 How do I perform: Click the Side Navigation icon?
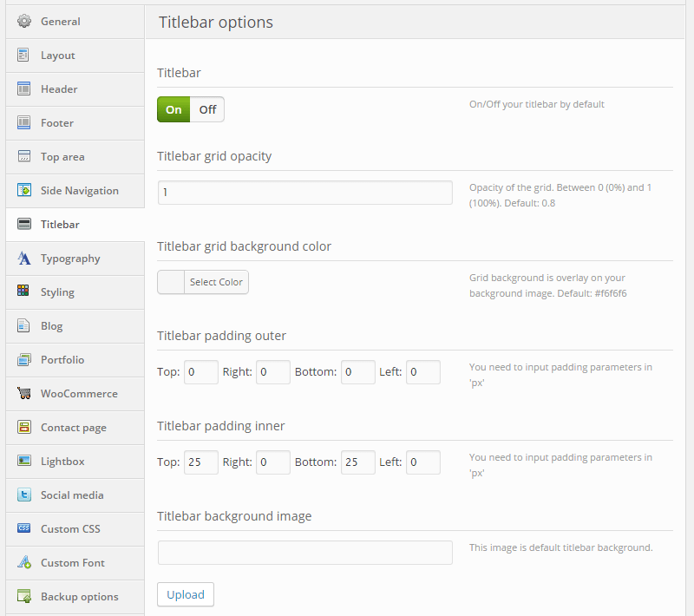(24, 191)
